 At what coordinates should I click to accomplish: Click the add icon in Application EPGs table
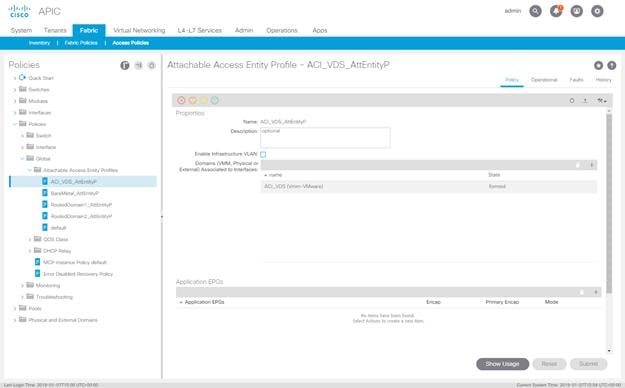tap(596, 292)
